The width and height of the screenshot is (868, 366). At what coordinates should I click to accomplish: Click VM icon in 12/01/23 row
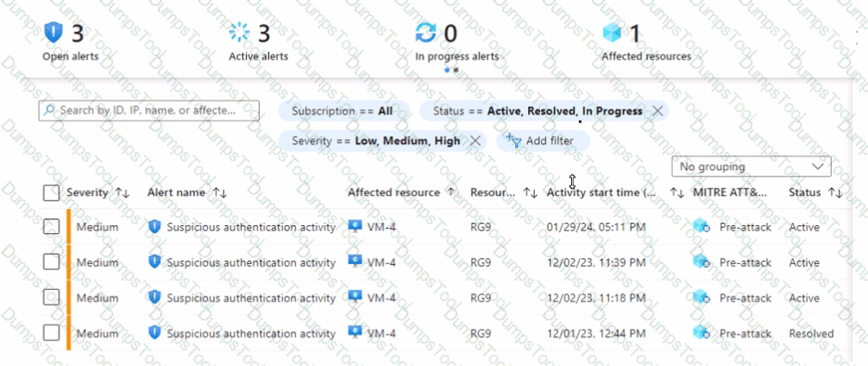pos(355,332)
